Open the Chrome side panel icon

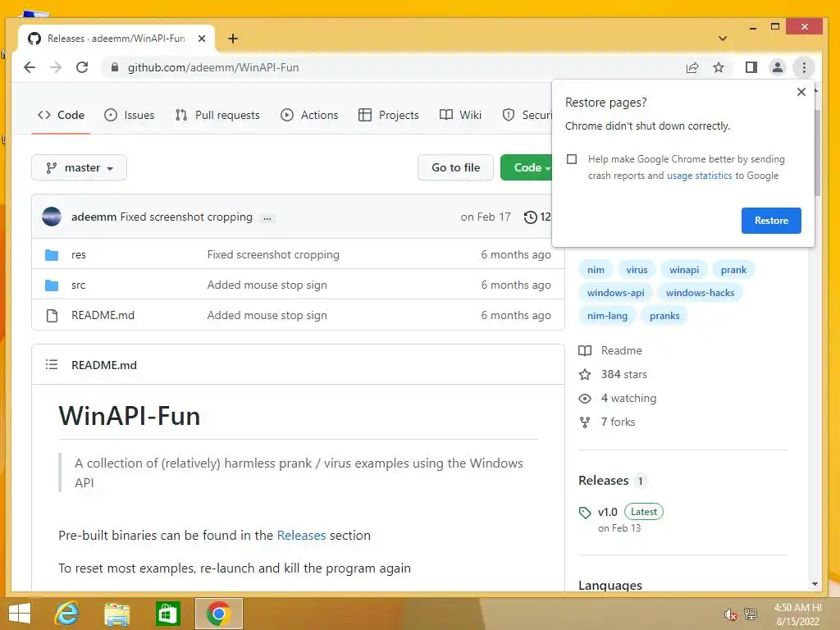[x=751, y=67]
